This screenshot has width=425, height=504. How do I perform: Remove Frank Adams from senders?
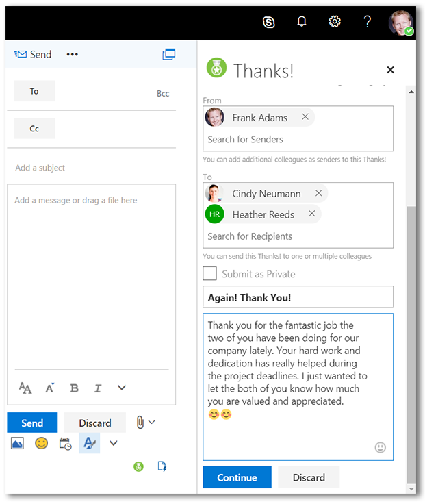(x=305, y=116)
